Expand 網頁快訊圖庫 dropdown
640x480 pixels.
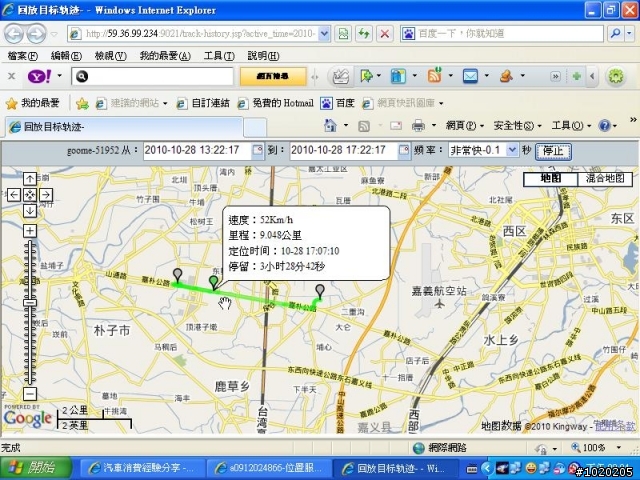[x=441, y=103]
